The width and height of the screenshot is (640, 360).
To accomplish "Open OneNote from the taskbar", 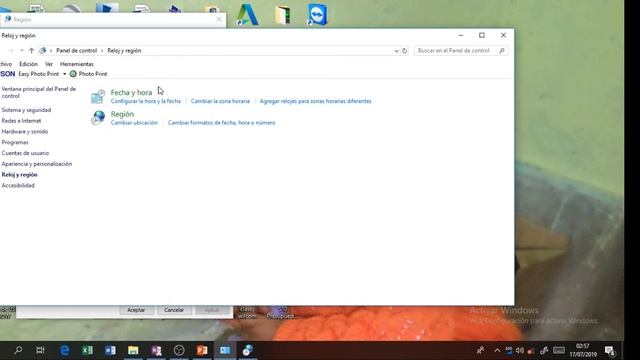I will tap(156, 350).
